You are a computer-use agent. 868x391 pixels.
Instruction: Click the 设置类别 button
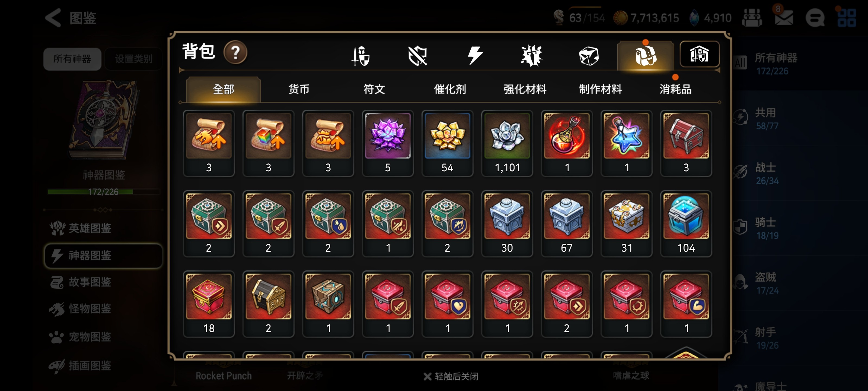tap(133, 59)
